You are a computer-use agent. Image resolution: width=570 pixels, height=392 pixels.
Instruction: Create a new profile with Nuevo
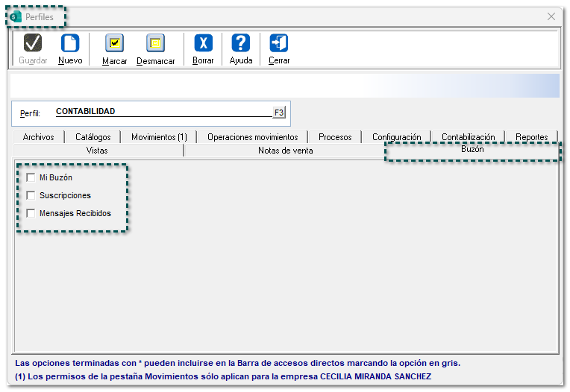tap(70, 44)
